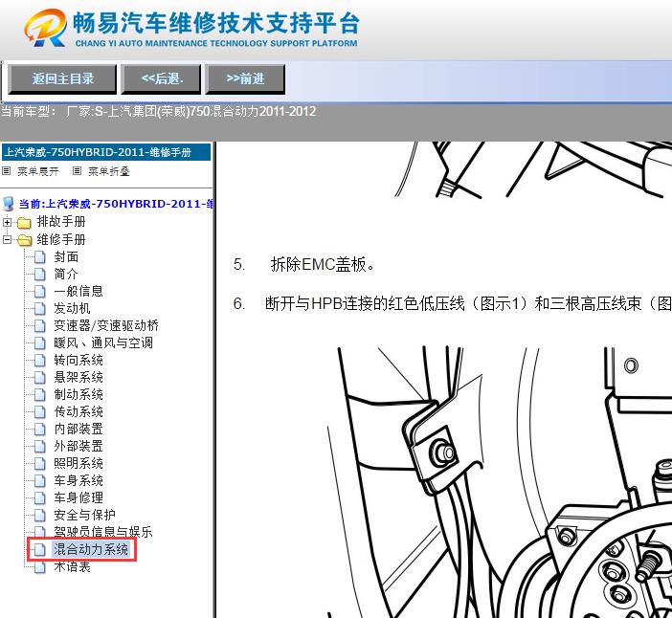Collapse all menus via 菜单折叠
The height and width of the screenshot is (618, 672).
point(109,171)
